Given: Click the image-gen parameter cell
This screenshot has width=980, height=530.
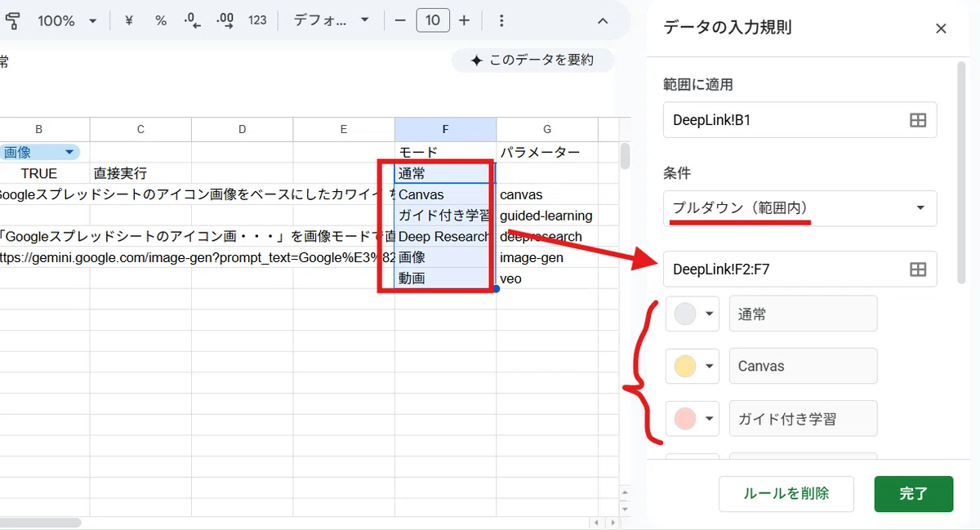Looking at the screenshot, I should point(547,257).
